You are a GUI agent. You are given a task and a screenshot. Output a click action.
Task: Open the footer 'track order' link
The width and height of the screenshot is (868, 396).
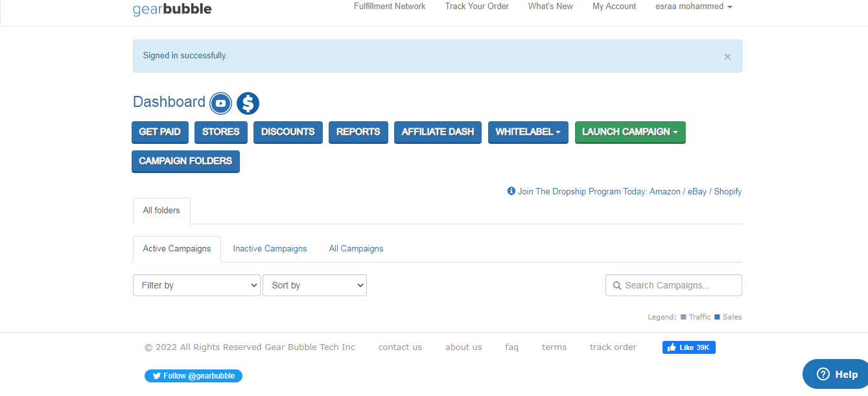click(x=613, y=347)
